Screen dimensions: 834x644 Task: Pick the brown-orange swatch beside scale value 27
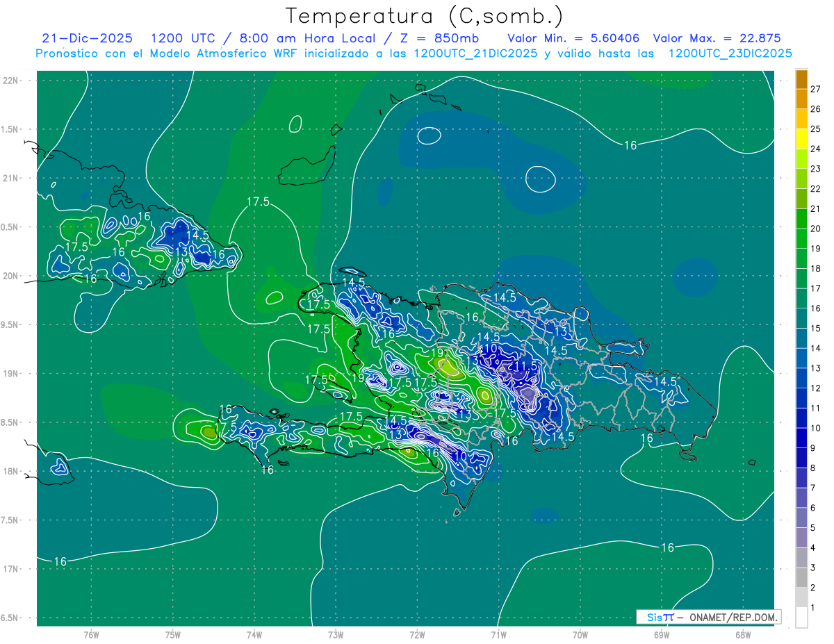(x=801, y=79)
